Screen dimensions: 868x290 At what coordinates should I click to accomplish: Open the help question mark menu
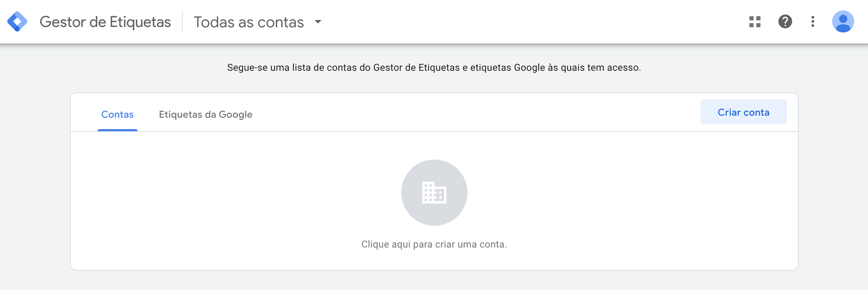tap(785, 22)
